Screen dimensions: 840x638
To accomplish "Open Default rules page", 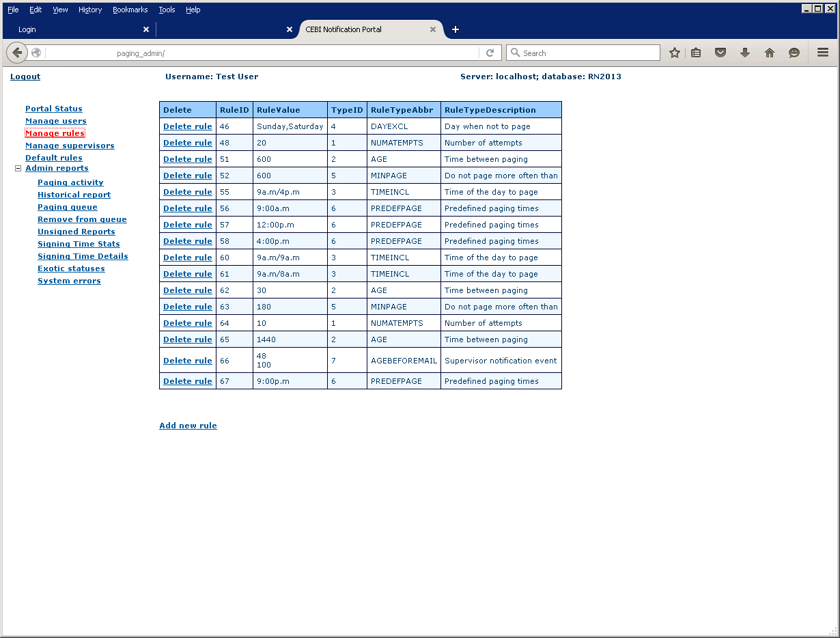I will tap(54, 158).
